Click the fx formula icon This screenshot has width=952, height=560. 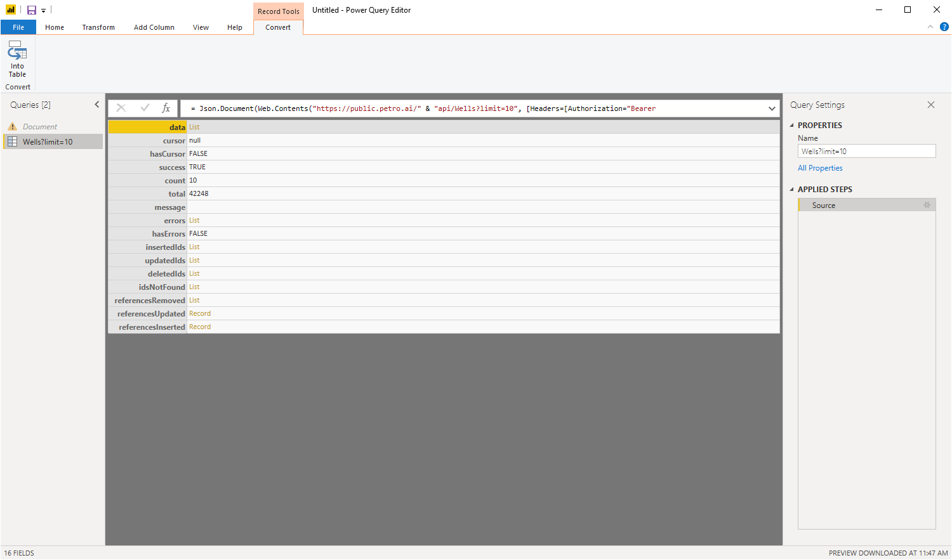click(166, 108)
